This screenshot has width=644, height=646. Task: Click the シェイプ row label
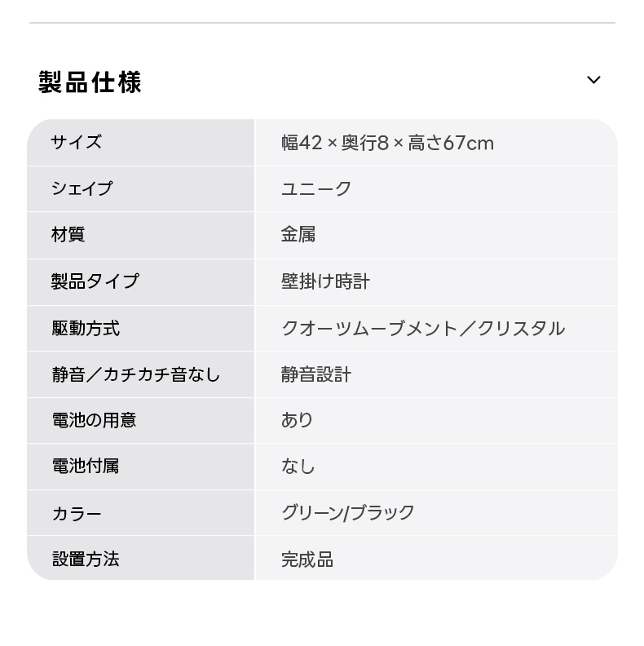coord(82,188)
